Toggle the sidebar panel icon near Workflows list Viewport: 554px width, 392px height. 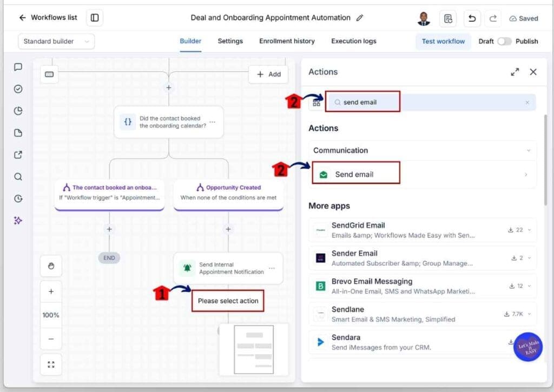(95, 18)
